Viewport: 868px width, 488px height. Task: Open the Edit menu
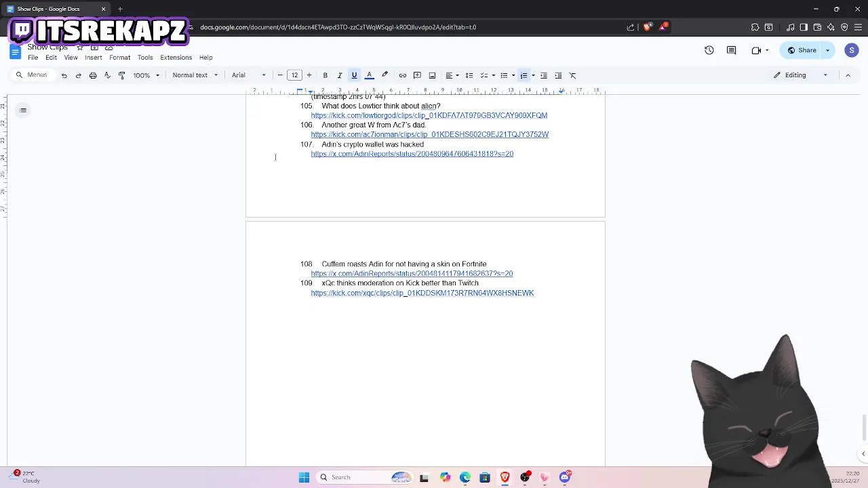[51, 58]
